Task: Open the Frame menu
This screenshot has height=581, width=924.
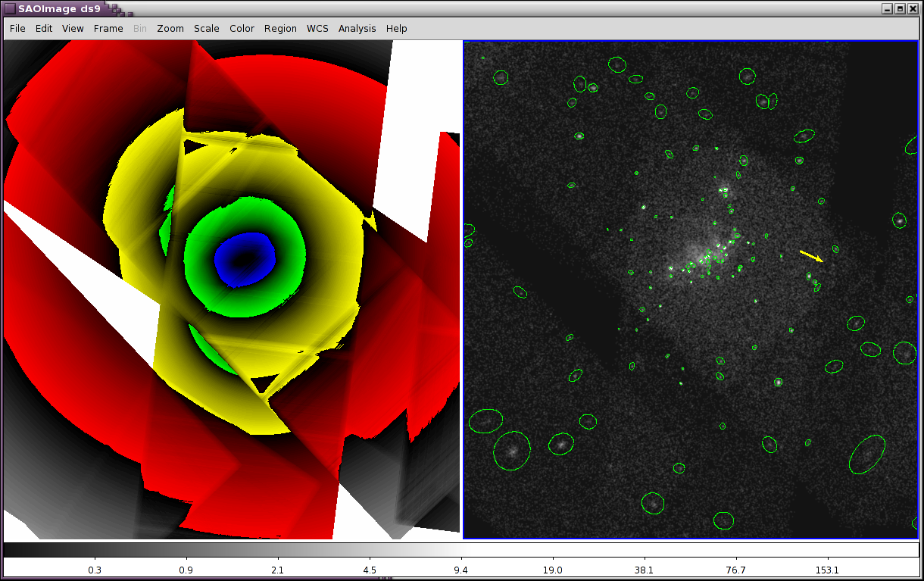Action: point(108,28)
